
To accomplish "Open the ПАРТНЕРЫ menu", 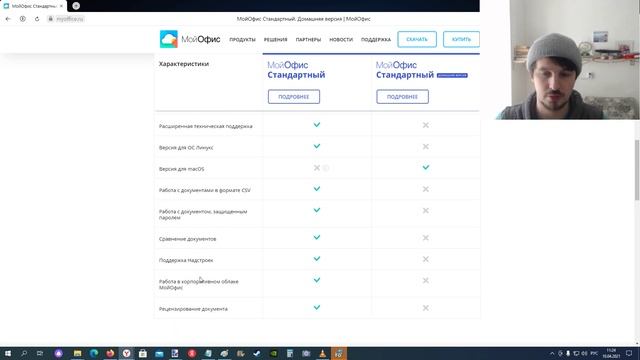I will coord(308,40).
